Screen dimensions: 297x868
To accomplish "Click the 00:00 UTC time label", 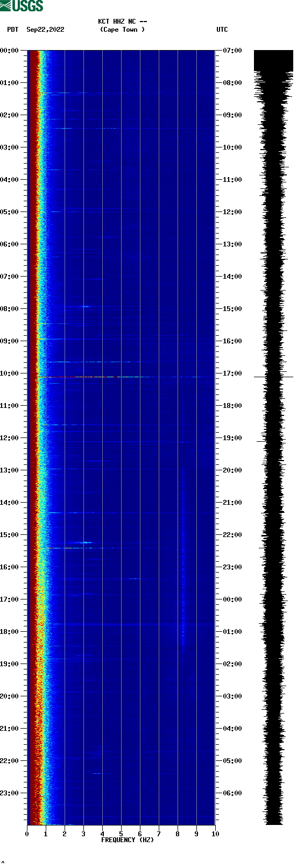I will [x=232, y=599].
